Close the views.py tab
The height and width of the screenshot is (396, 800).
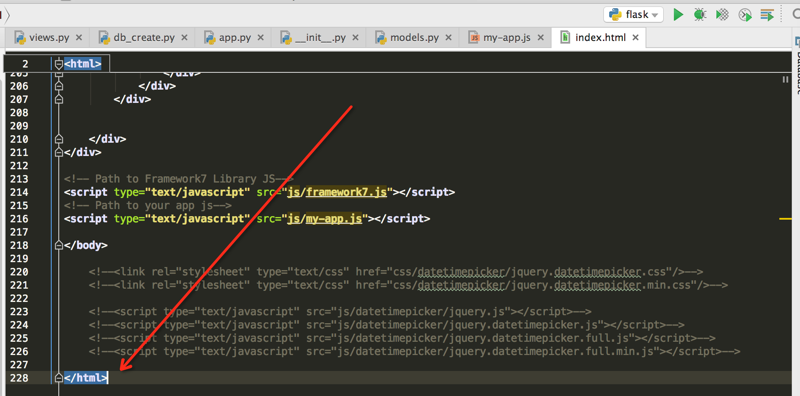pos(79,38)
